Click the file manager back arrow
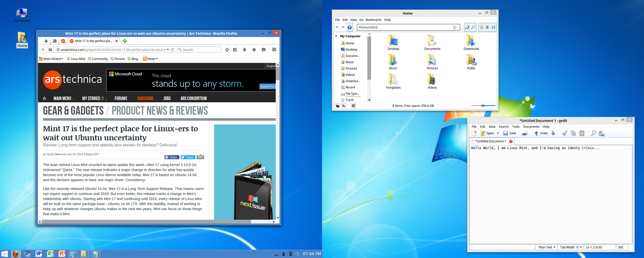 click(337, 27)
